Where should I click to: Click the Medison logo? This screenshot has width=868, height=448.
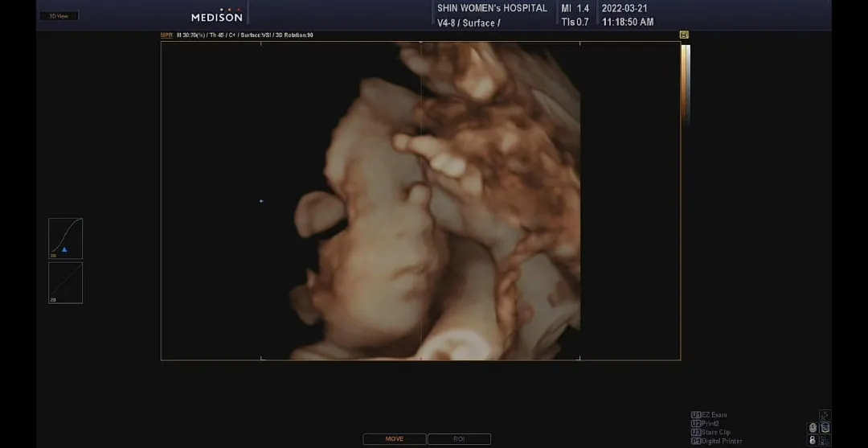click(x=216, y=15)
